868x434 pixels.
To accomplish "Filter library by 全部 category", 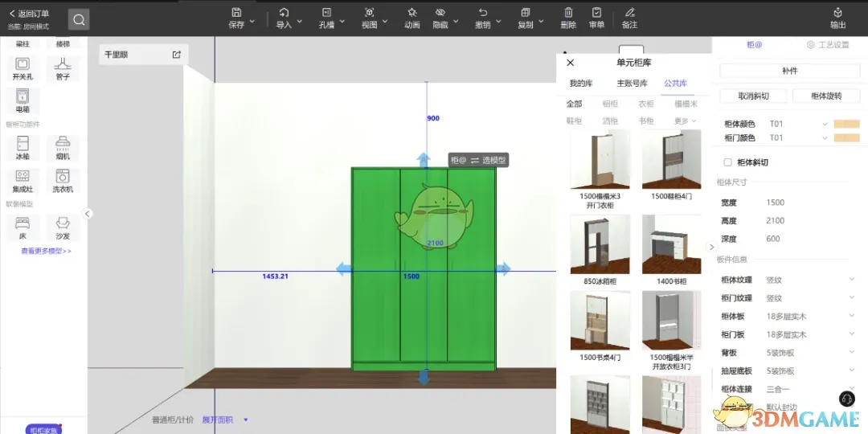I will [x=574, y=104].
